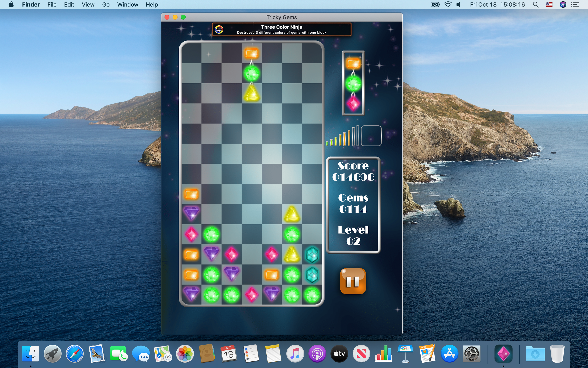Open Maps from the Dock

pyautogui.click(x=163, y=353)
